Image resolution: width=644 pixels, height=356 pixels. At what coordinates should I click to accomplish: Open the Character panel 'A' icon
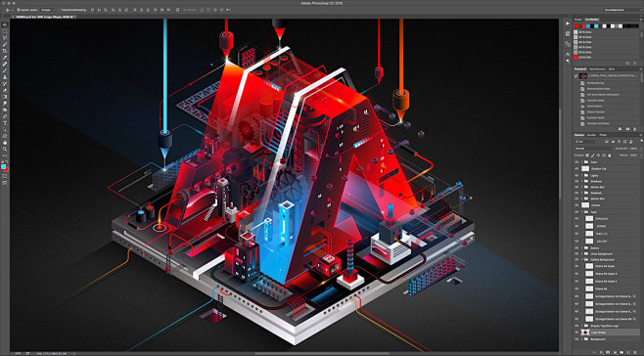(568, 54)
